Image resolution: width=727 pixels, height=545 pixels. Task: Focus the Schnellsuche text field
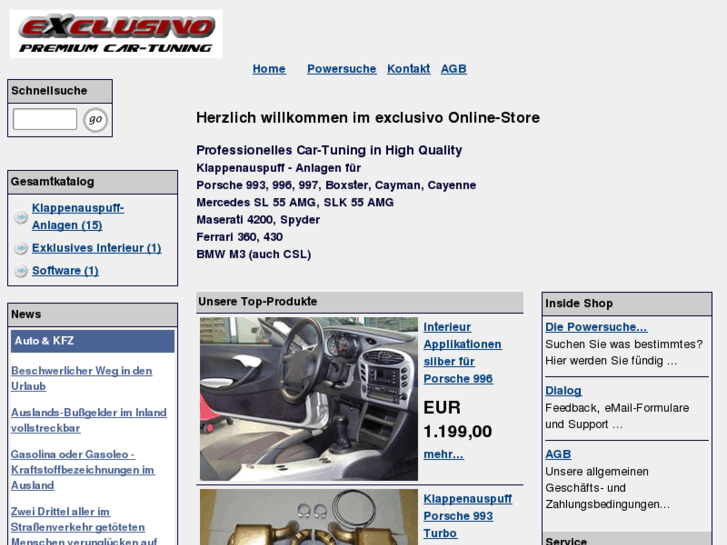tap(45, 119)
